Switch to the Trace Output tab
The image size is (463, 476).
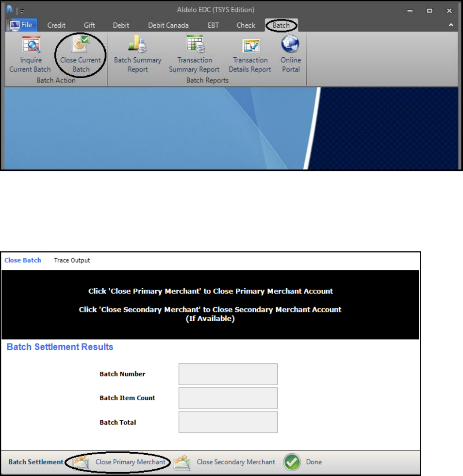coord(72,260)
